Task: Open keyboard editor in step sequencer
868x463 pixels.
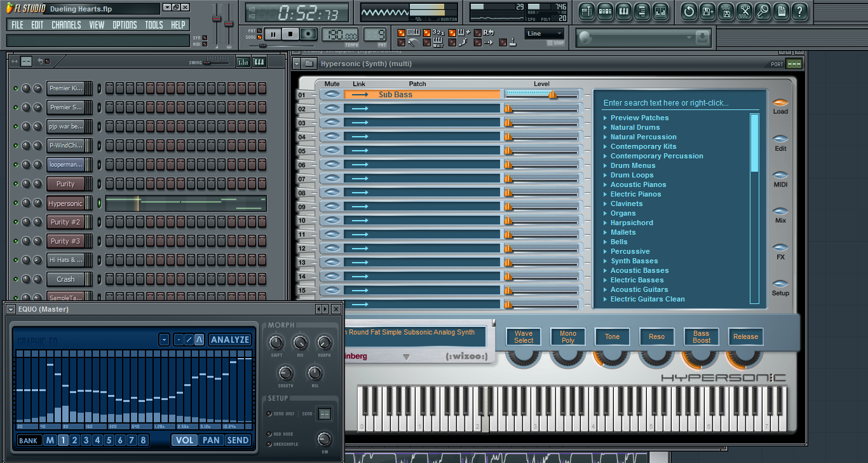Action: 259,62
